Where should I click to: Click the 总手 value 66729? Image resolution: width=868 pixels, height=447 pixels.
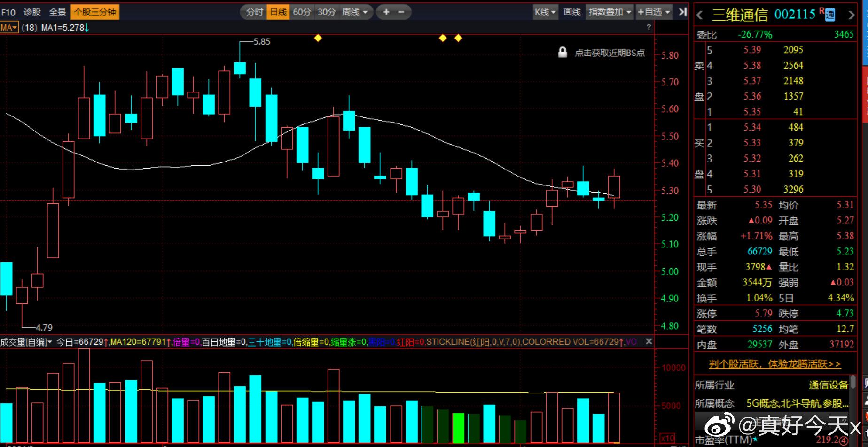pyautogui.click(x=759, y=251)
